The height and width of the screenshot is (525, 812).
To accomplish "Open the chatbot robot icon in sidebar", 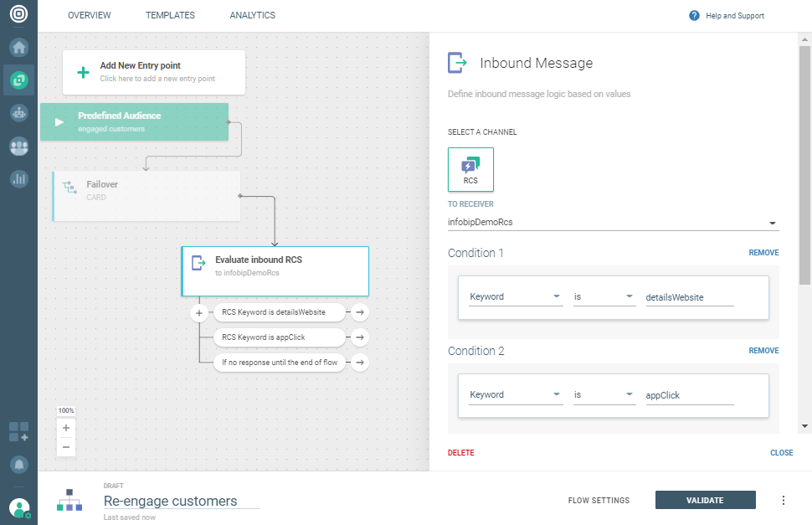I will coord(18,112).
